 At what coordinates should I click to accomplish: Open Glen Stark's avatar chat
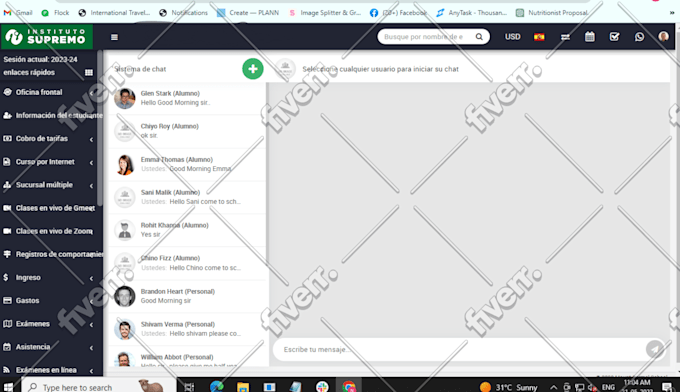click(x=124, y=98)
